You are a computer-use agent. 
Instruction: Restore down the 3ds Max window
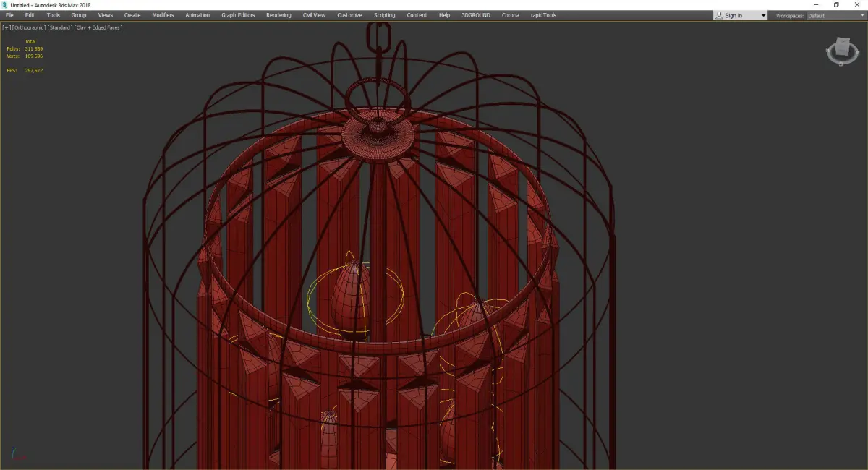(836, 4)
